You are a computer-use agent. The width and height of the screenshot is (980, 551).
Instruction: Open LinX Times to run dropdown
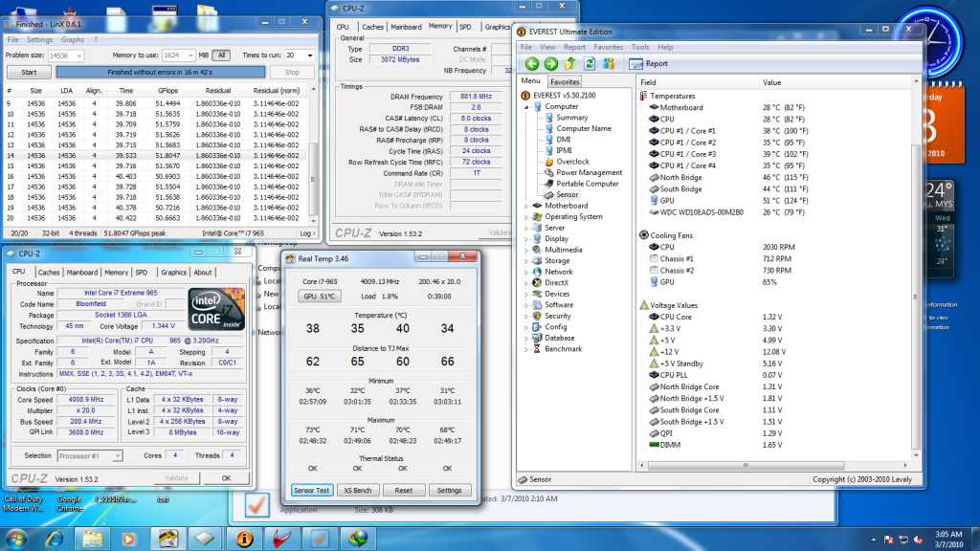pyautogui.click(x=309, y=55)
